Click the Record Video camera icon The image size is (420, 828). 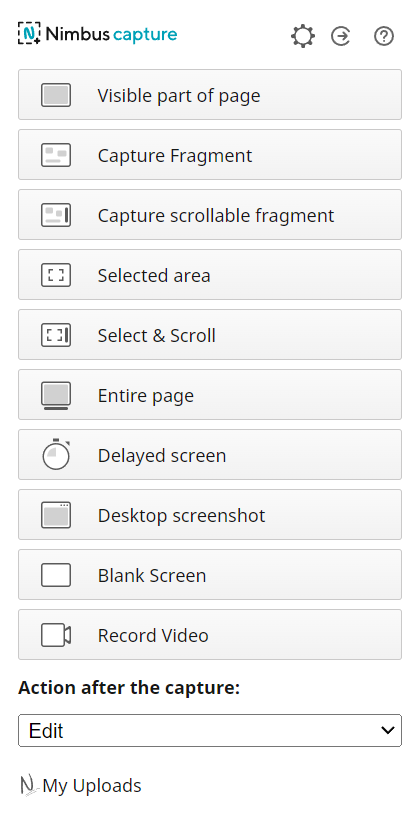tap(56, 635)
